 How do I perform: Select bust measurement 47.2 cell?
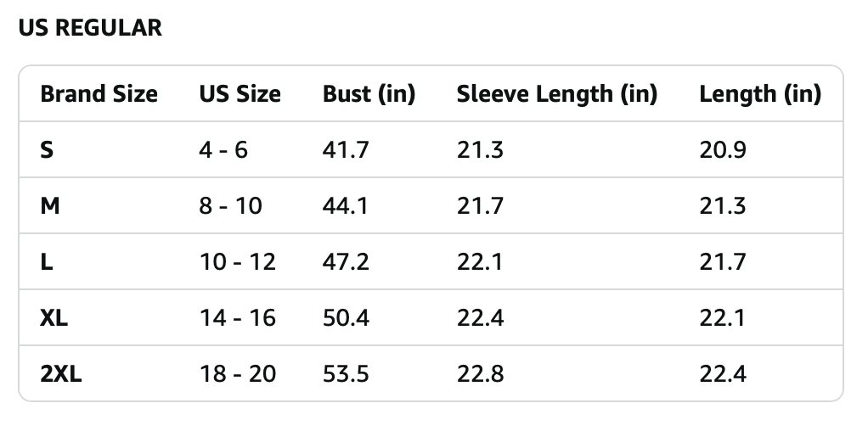346,261
